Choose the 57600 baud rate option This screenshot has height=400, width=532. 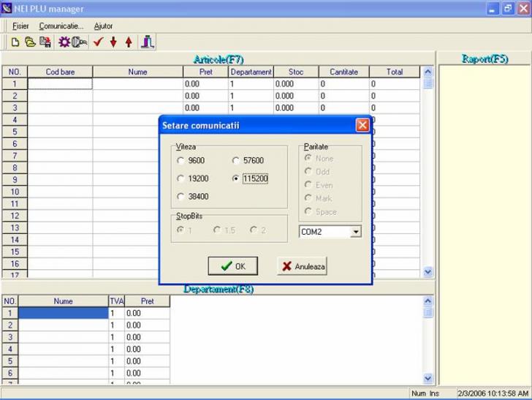click(236, 161)
